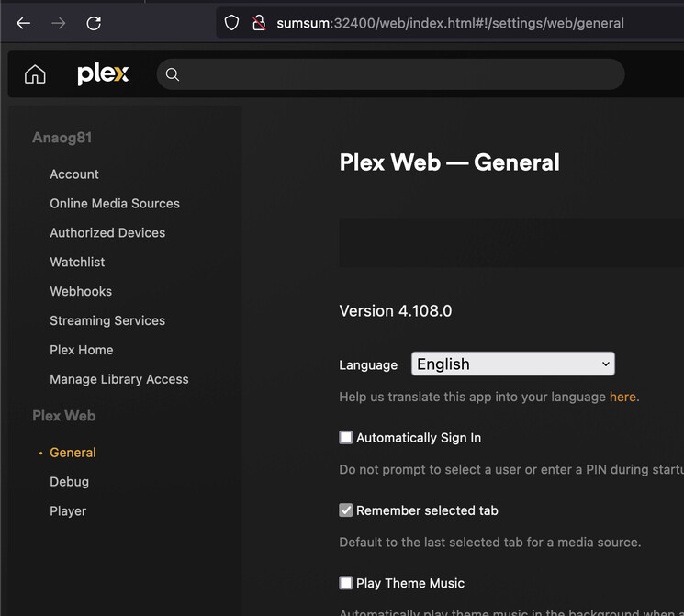Image resolution: width=684 pixels, height=616 pixels.
Task: Open the Webhooks settings page
Action: [x=81, y=292]
